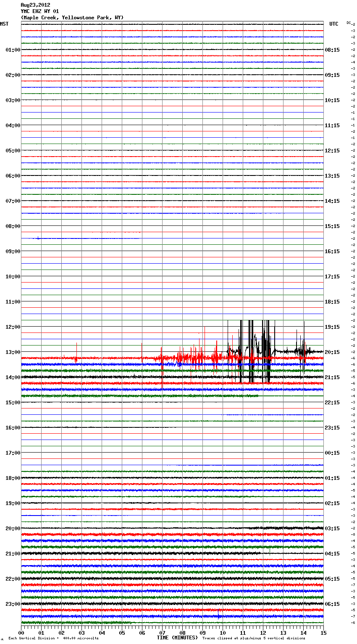Click the UTC time label "17:15"
Viewport: 357px width, 644px height.
(x=332, y=277)
